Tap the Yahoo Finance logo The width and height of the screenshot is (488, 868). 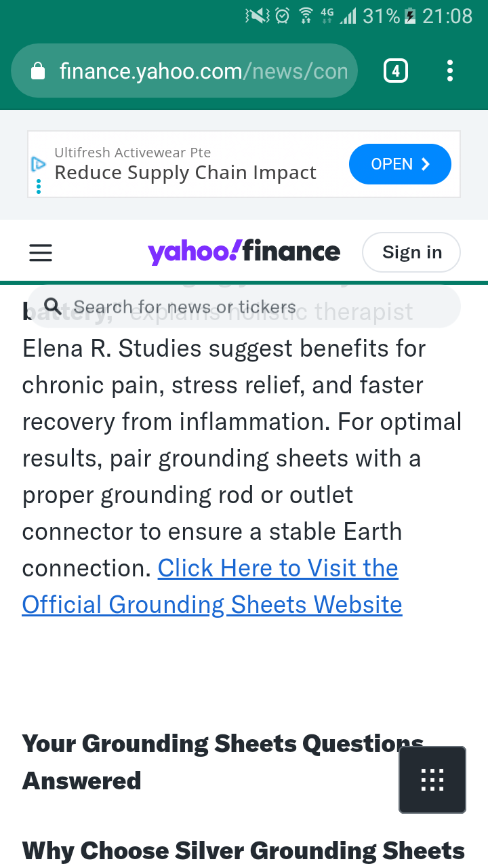(x=244, y=252)
